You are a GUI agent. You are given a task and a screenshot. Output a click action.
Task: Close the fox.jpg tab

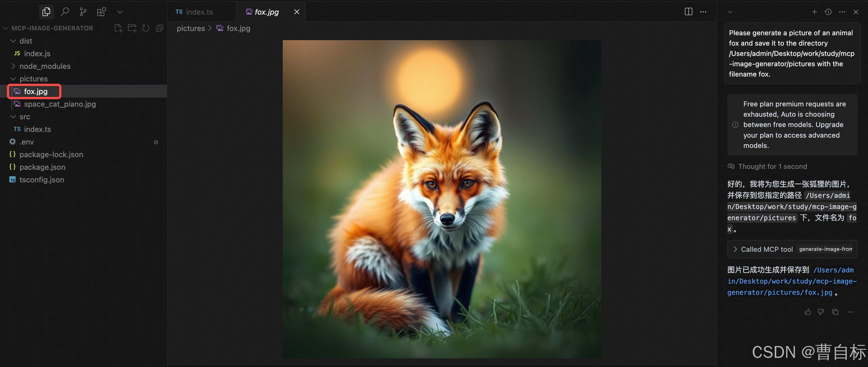[x=297, y=12]
